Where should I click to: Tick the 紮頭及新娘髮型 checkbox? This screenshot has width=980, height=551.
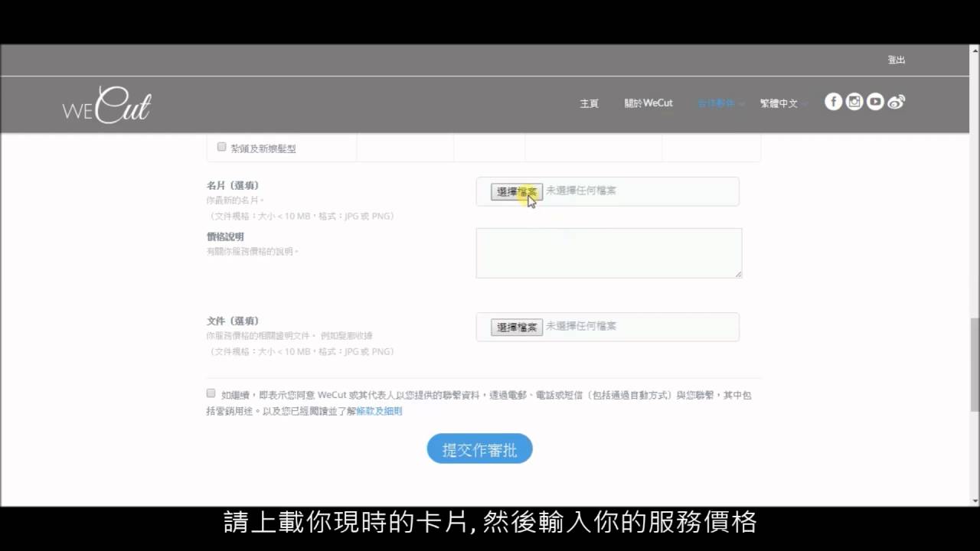222,147
